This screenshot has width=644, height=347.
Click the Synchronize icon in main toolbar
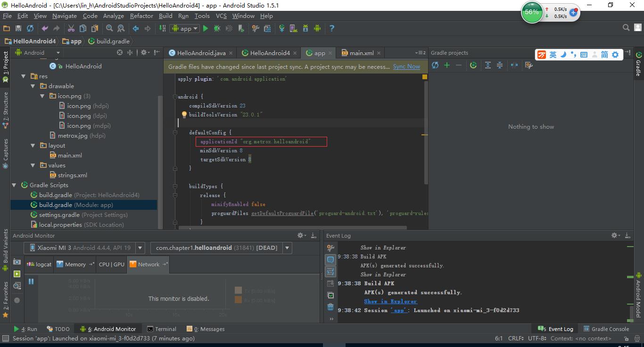pyautogui.click(x=30, y=28)
